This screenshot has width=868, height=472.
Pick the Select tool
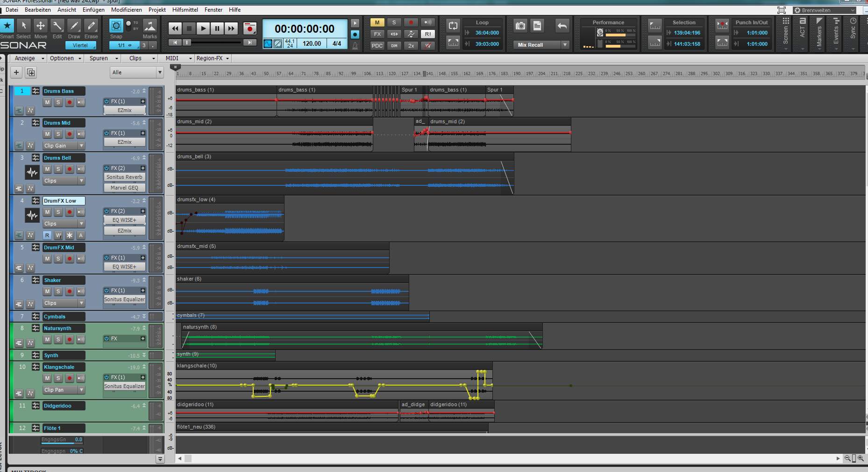23,26
